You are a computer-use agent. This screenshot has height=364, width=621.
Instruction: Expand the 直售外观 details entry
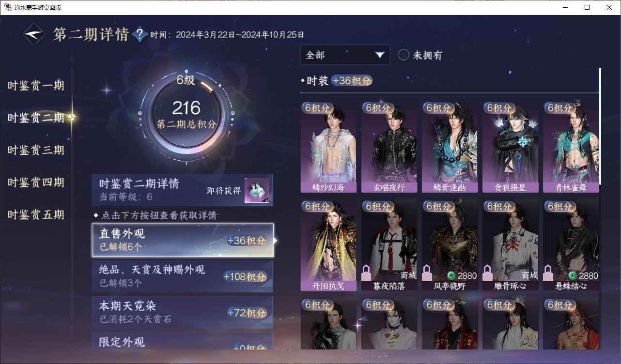pyautogui.click(x=183, y=240)
